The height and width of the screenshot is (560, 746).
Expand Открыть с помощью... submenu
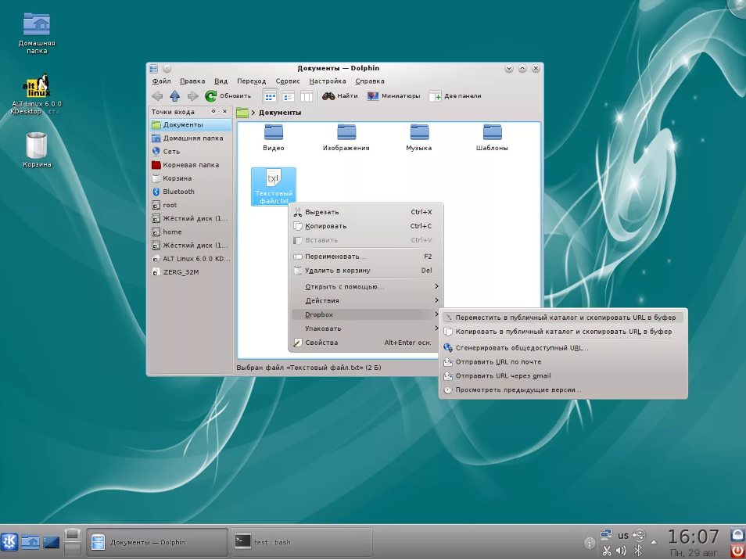point(365,287)
